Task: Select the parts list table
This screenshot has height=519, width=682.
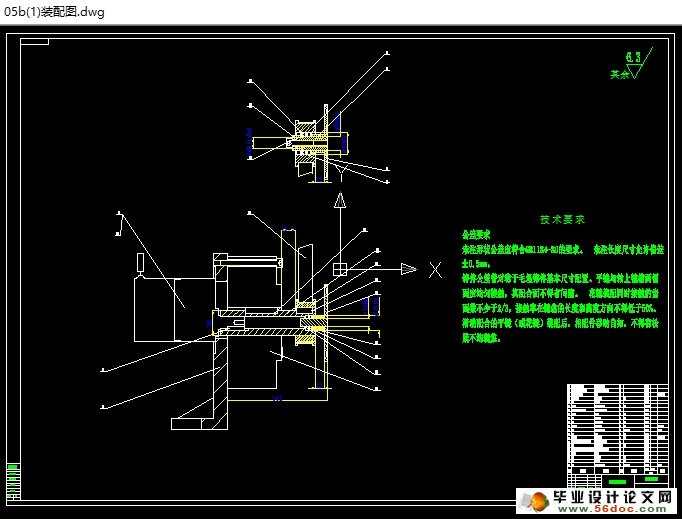Action: click(616, 429)
